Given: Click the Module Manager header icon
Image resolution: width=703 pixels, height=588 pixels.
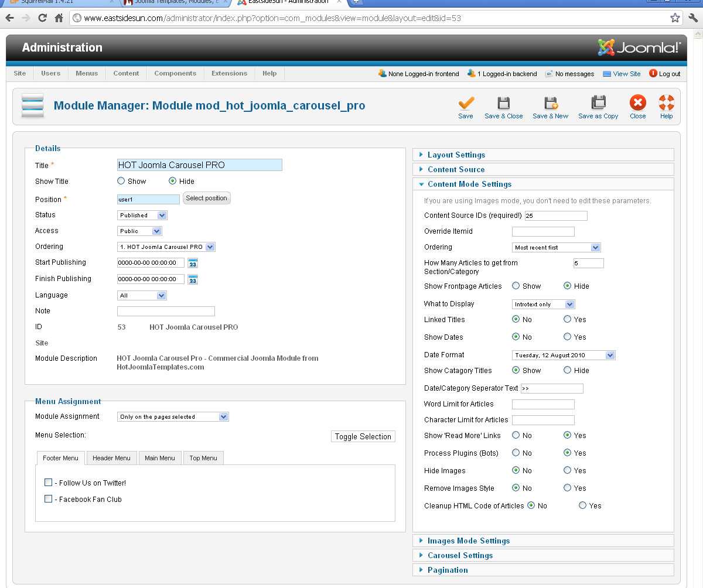Looking at the screenshot, I should 33,106.
